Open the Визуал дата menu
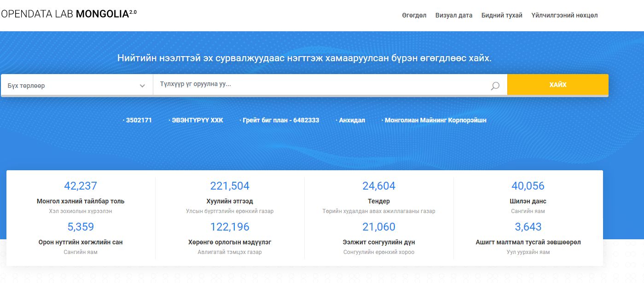The width and height of the screenshot is (644, 283). (x=453, y=15)
